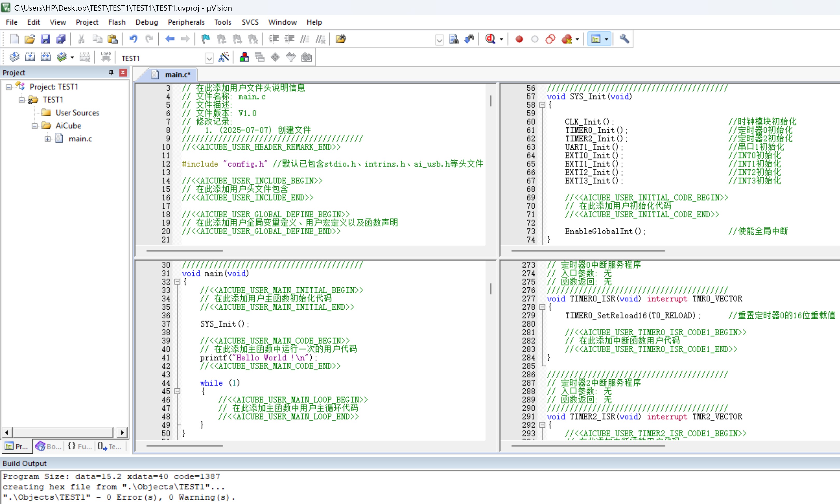Click the Save All icon
The width and height of the screenshot is (840, 504).
[x=61, y=39]
